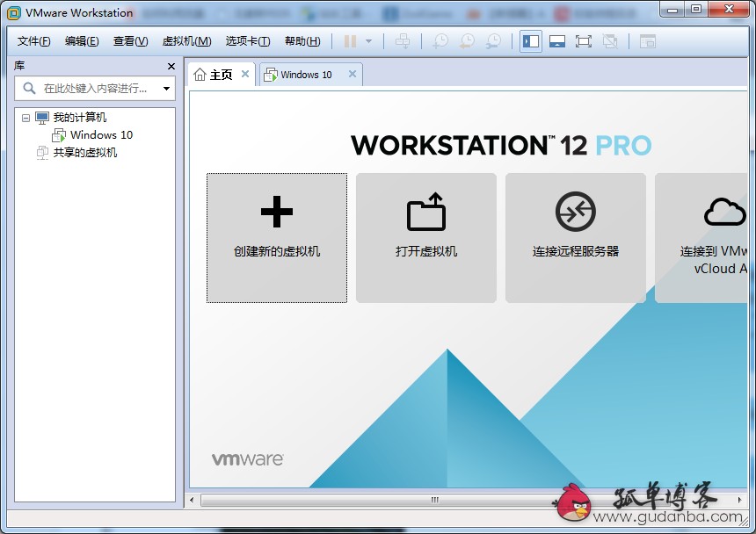Screen dimensions: 756x534
Task: Toggle the library sidebar view button
Action: 531,41
